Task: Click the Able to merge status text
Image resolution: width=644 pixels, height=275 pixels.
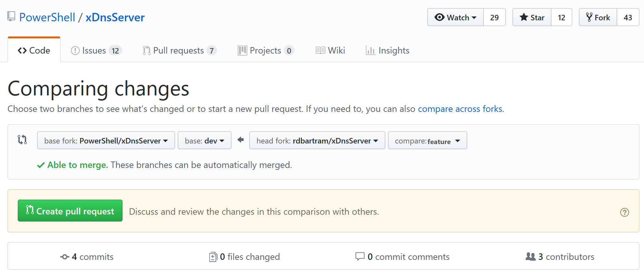Action: (x=78, y=165)
